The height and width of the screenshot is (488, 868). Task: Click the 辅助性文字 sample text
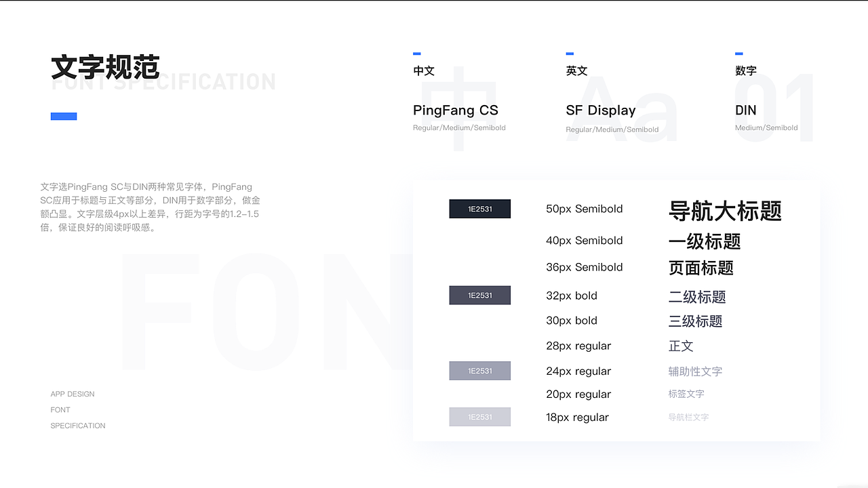coord(695,371)
